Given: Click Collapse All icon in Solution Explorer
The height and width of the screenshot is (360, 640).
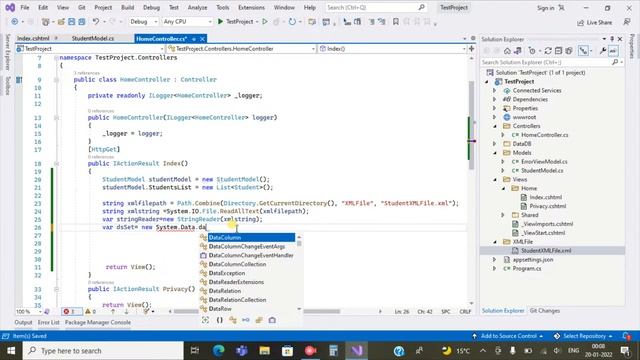Looking at the screenshot, I should [558, 51].
